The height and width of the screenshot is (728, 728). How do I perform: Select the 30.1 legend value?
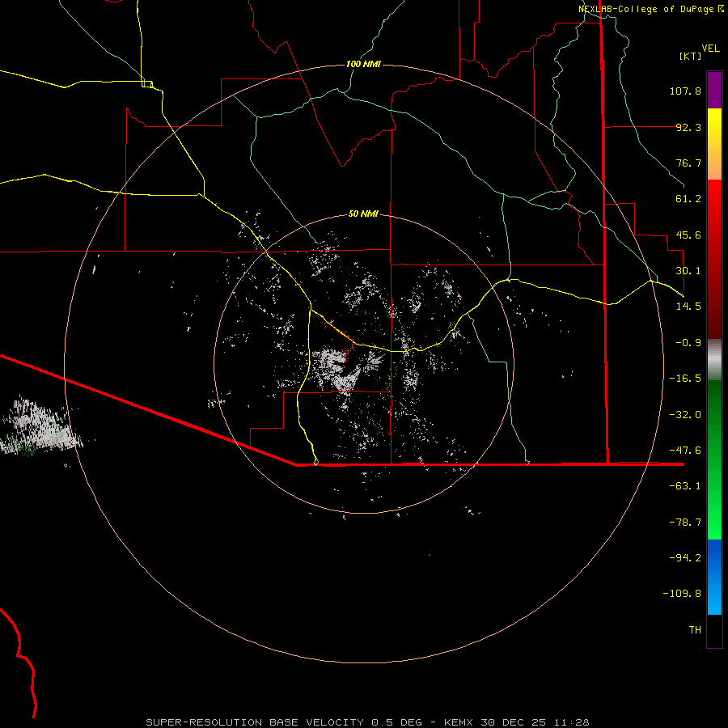click(x=688, y=271)
